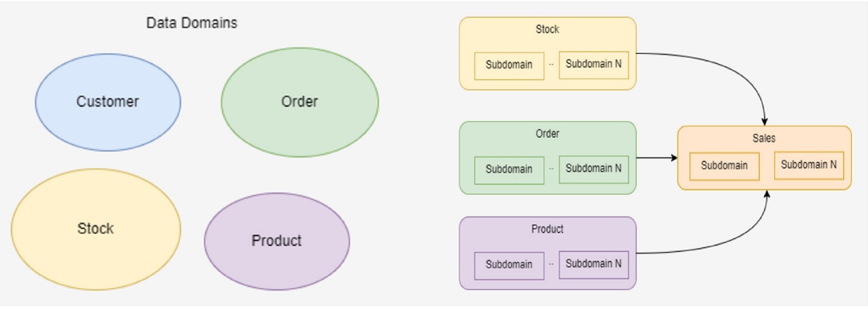Select Subdomain box inside Sales container
Screen dimensions: 868x309
[x=725, y=166]
